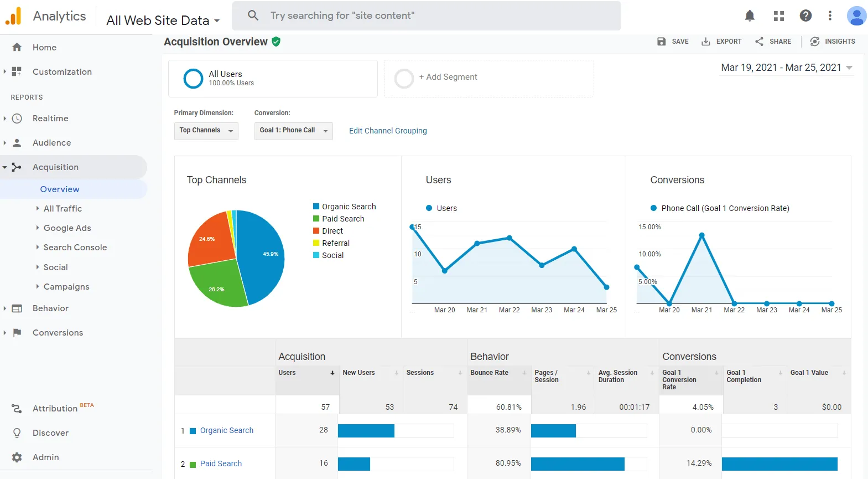Image resolution: width=868 pixels, height=479 pixels.
Task: Export the Acquisition Overview report
Action: click(x=721, y=42)
